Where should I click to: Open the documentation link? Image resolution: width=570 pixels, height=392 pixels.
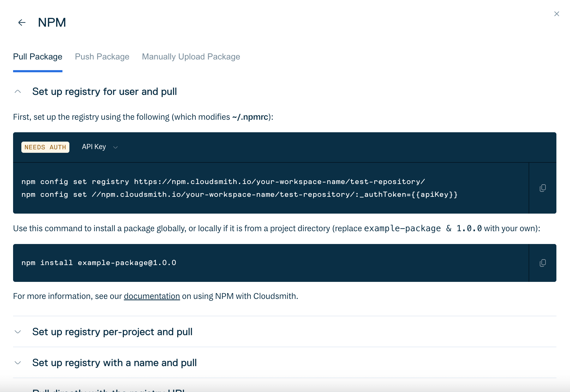[152, 296]
